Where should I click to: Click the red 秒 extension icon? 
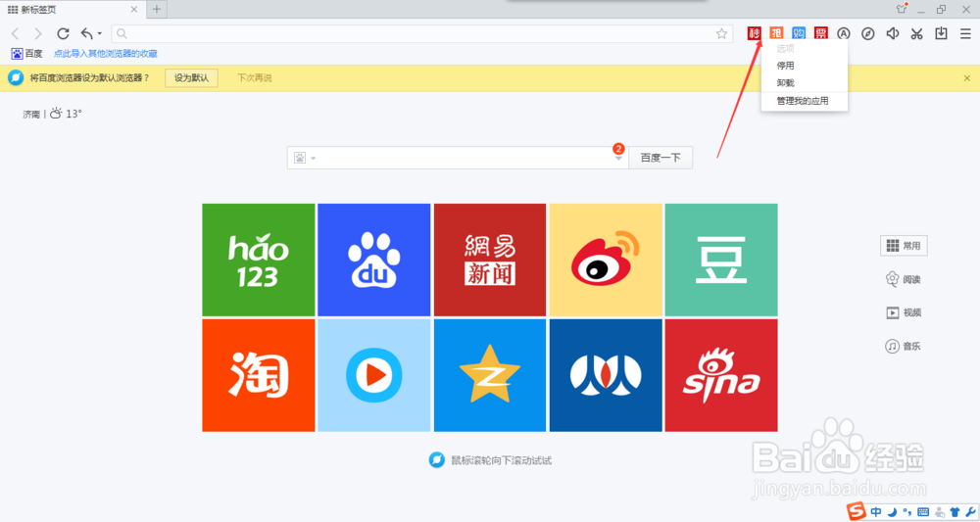(754, 33)
